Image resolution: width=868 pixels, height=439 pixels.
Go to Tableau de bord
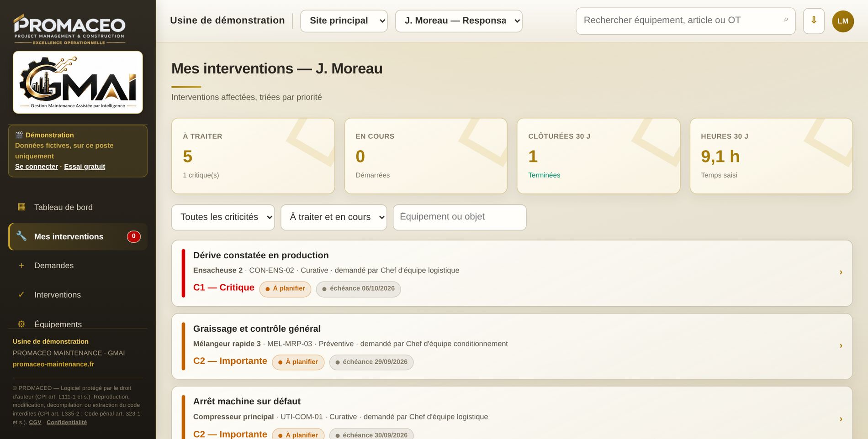tap(78, 207)
